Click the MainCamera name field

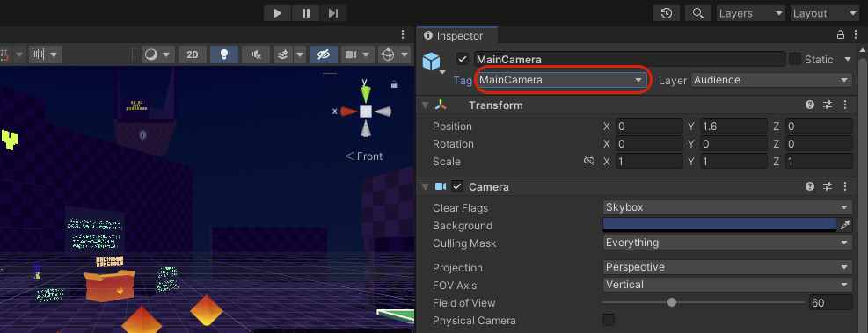click(630, 59)
